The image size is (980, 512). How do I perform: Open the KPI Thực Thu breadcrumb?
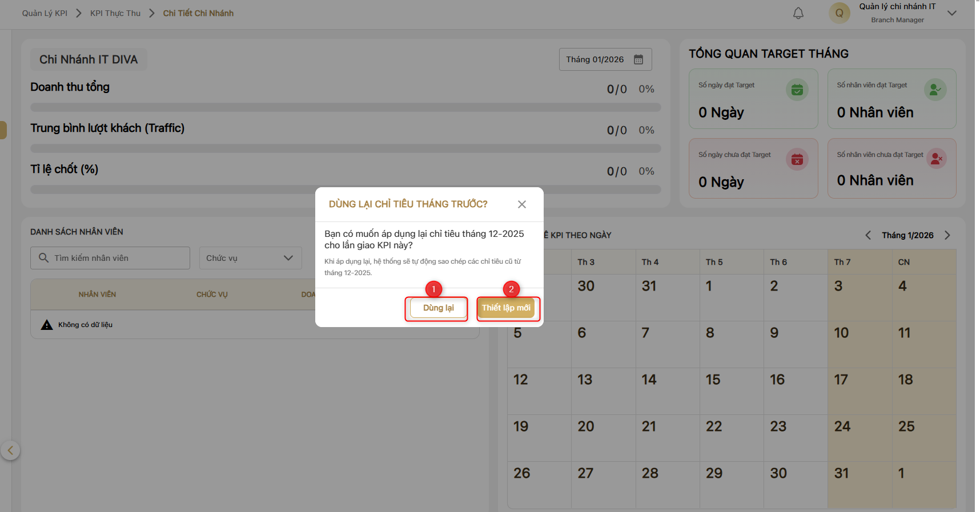pos(115,13)
